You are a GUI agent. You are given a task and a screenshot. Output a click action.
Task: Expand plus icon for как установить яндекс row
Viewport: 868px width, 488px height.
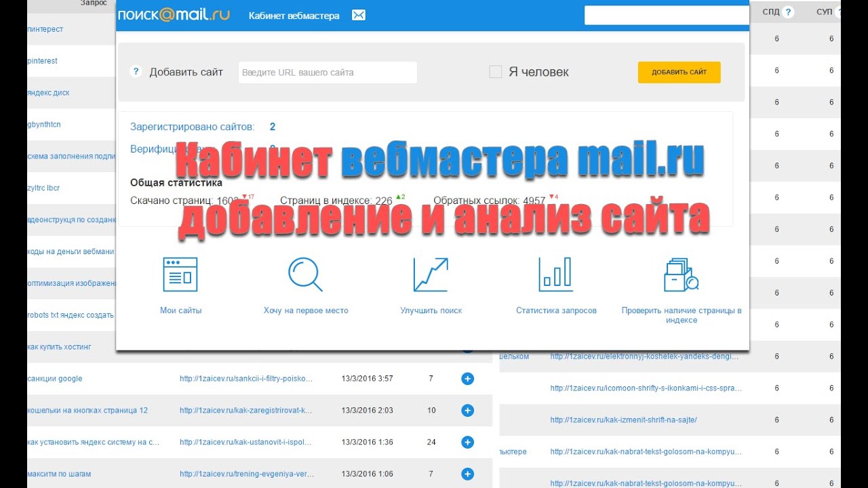click(467, 442)
